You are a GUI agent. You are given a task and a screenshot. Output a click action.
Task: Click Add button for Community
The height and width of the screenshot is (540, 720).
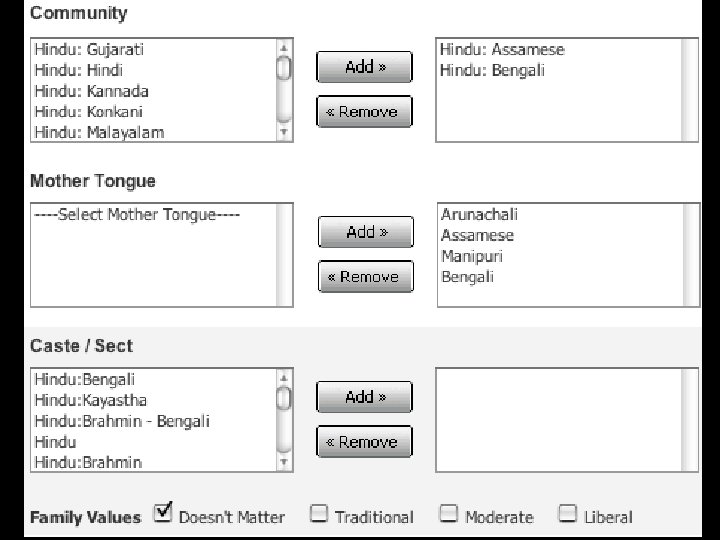[364, 67]
